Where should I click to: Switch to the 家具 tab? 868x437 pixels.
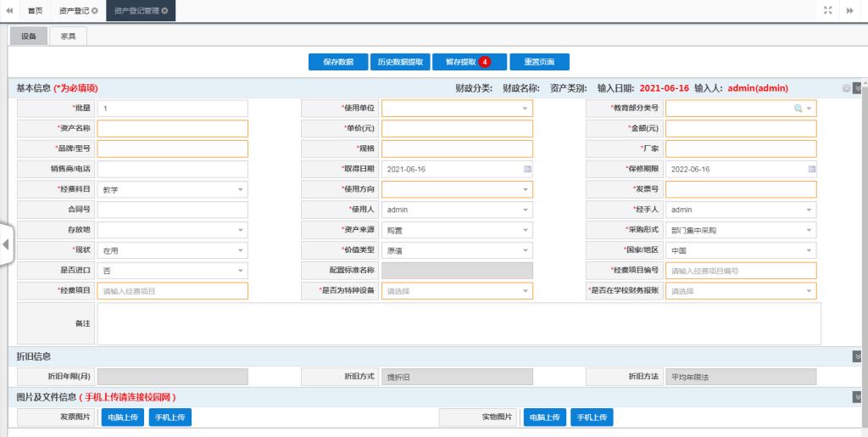coord(67,36)
